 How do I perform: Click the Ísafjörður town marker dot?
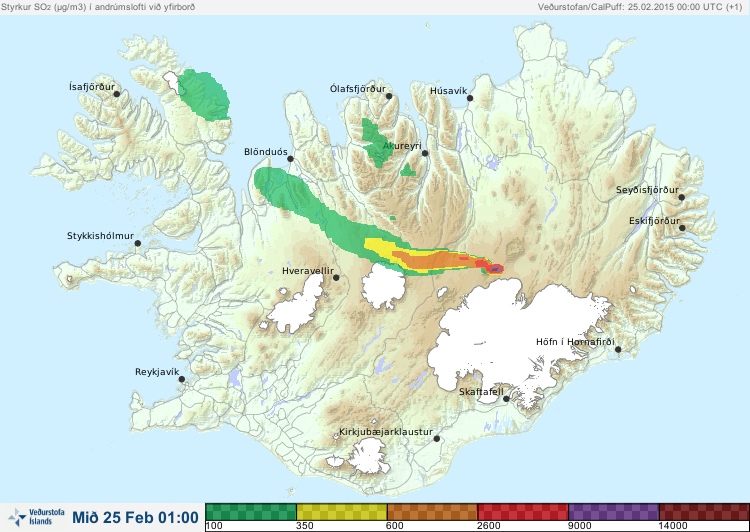click(x=117, y=94)
